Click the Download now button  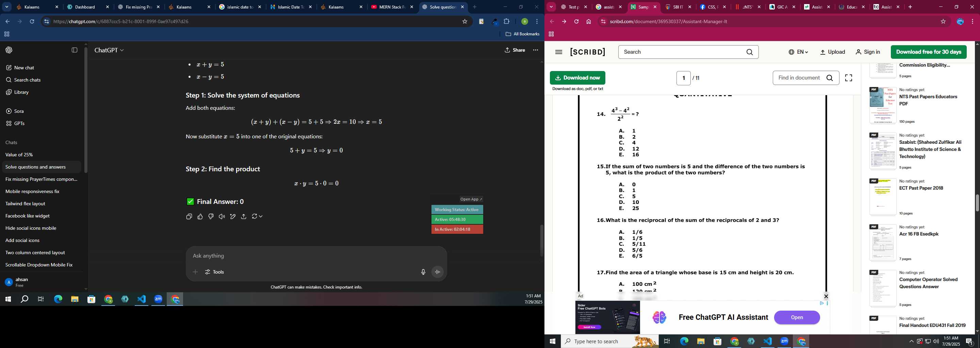click(577, 78)
